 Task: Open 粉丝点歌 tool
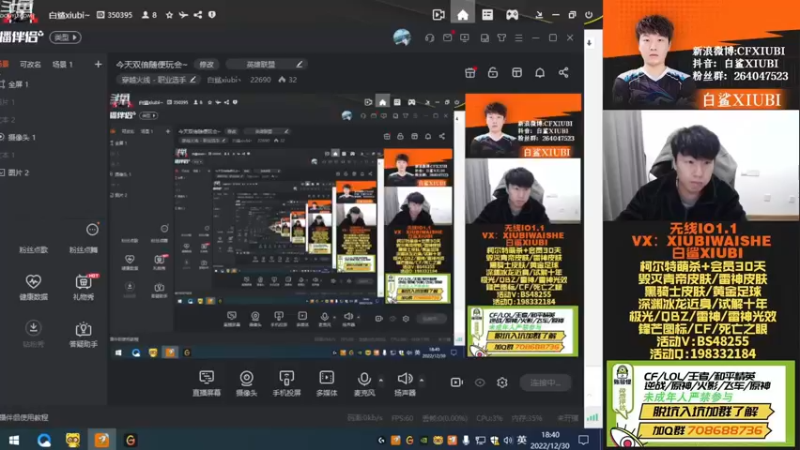point(33,249)
